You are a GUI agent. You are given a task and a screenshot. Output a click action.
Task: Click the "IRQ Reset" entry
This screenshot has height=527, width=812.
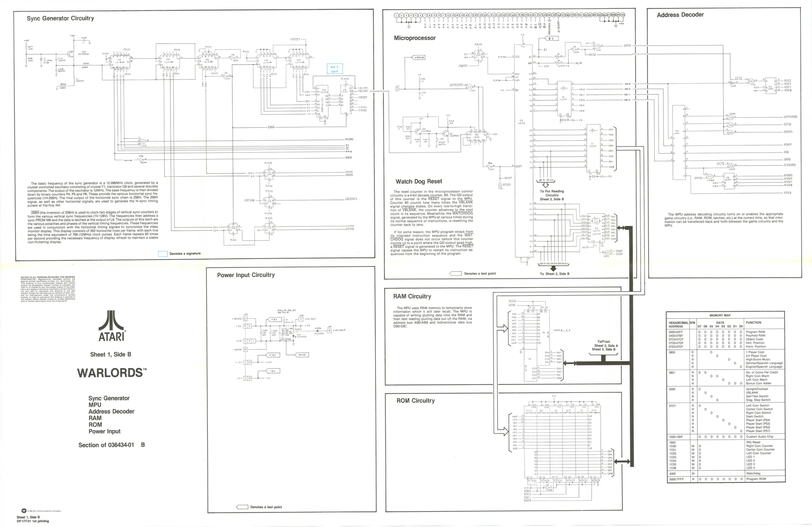[753, 442]
